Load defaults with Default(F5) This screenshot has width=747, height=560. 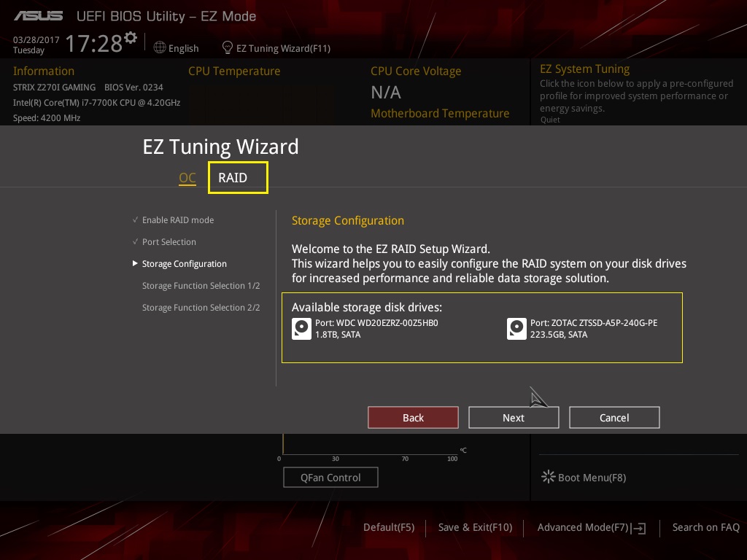click(389, 528)
